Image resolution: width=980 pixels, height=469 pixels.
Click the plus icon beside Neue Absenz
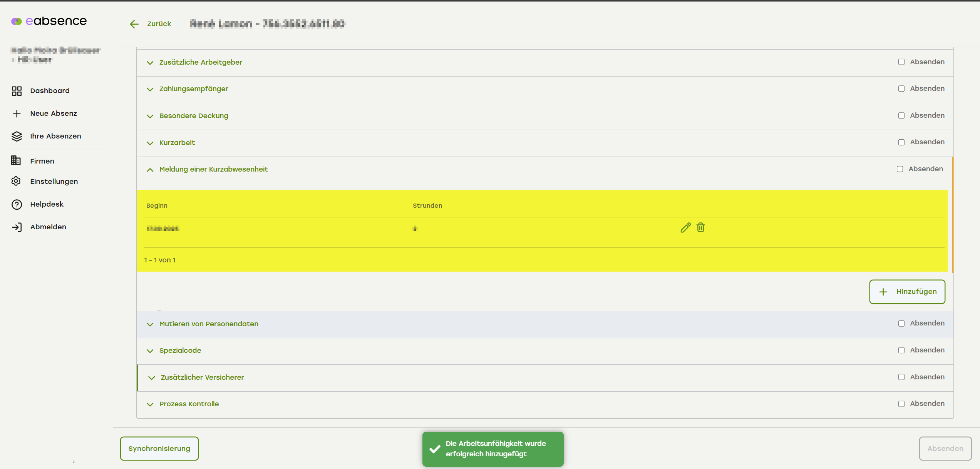[17, 113]
